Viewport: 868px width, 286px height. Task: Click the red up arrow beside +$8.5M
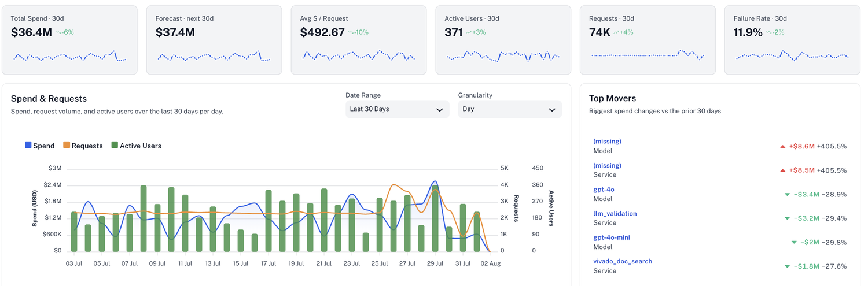(x=783, y=171)
